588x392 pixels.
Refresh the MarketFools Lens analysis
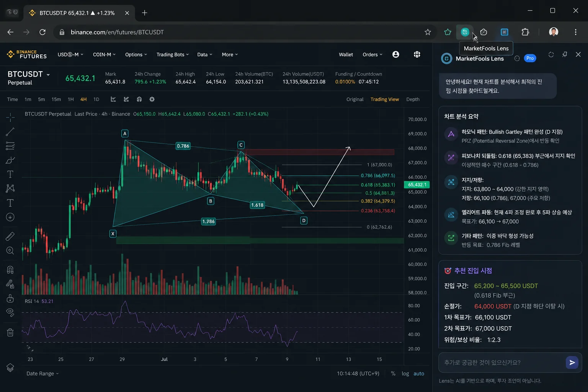(x=551, y=54)
